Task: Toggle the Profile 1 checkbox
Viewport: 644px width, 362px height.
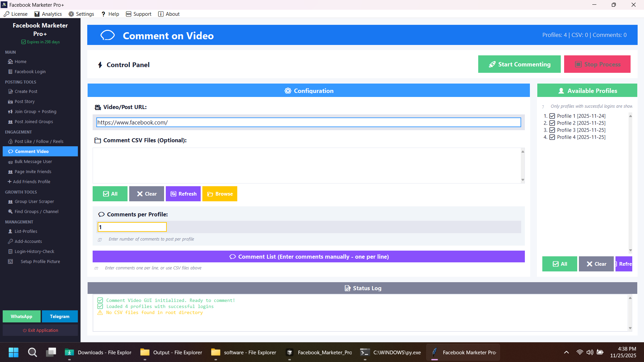Action: [x=552, y=115]
